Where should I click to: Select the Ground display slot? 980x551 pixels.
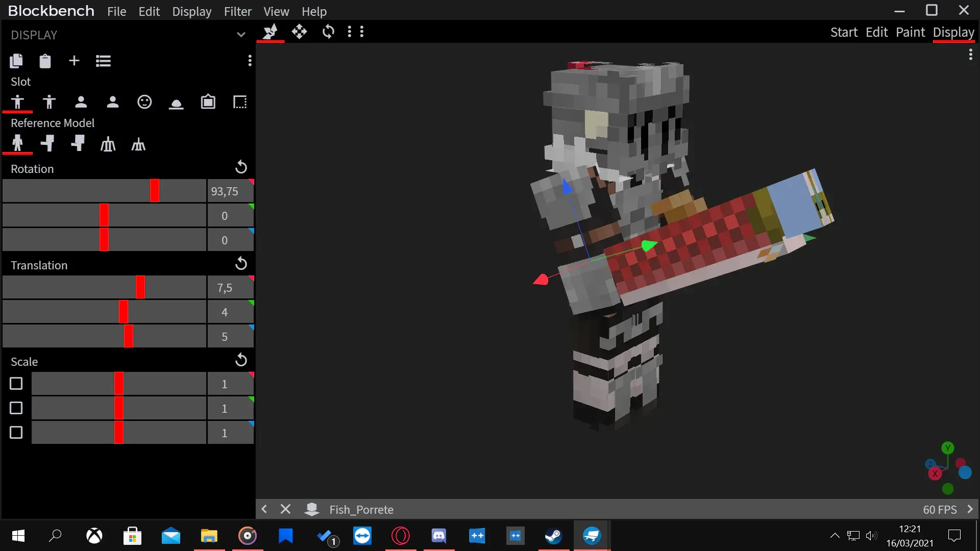click(x=176, y=104)
